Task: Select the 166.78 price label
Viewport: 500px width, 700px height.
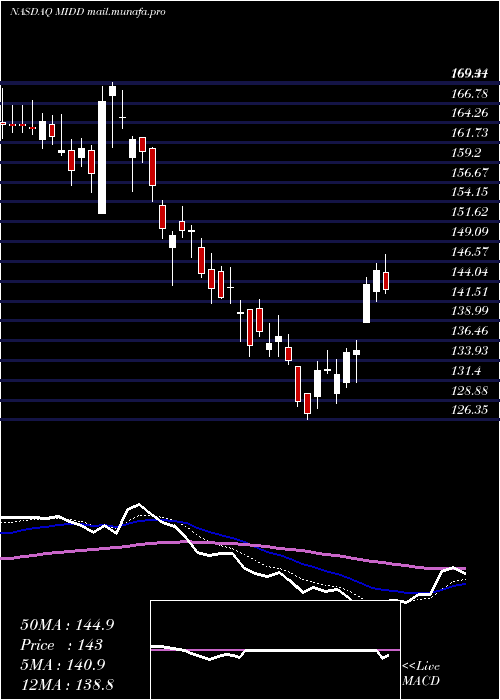Action: (x=470, y=93)
